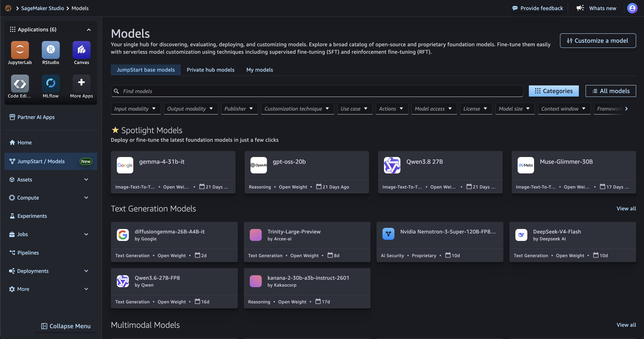This screenshot has width=644, height=339.
Task: View all Multimodal Models
Action: (x=626, y=325)
